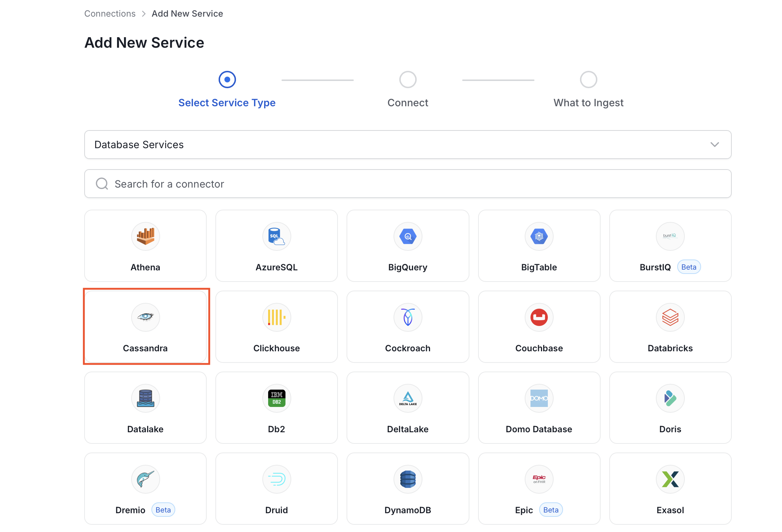Screen dimensions: 782x532
Task: Click the Datalake card label
Action: (145, 429)
